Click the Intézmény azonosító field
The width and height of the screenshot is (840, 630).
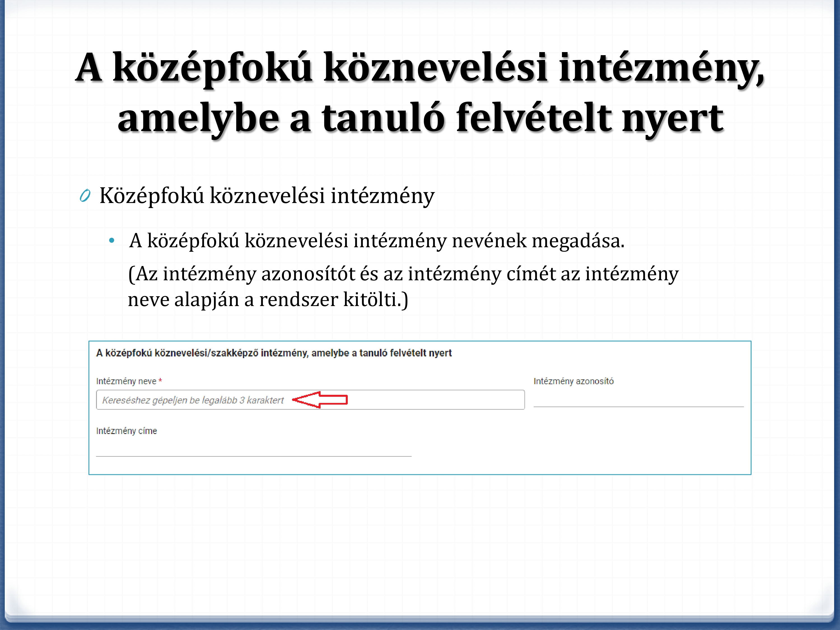638,399
